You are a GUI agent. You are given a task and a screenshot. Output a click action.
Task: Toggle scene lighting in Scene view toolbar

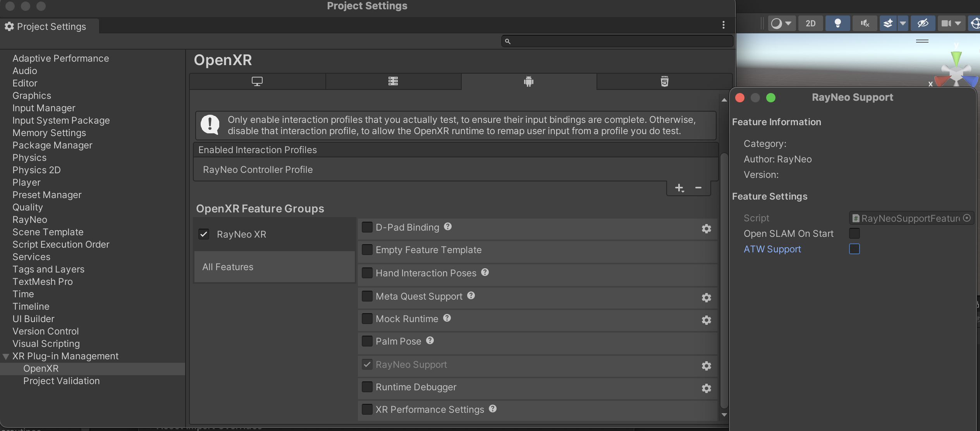[837, 24]
